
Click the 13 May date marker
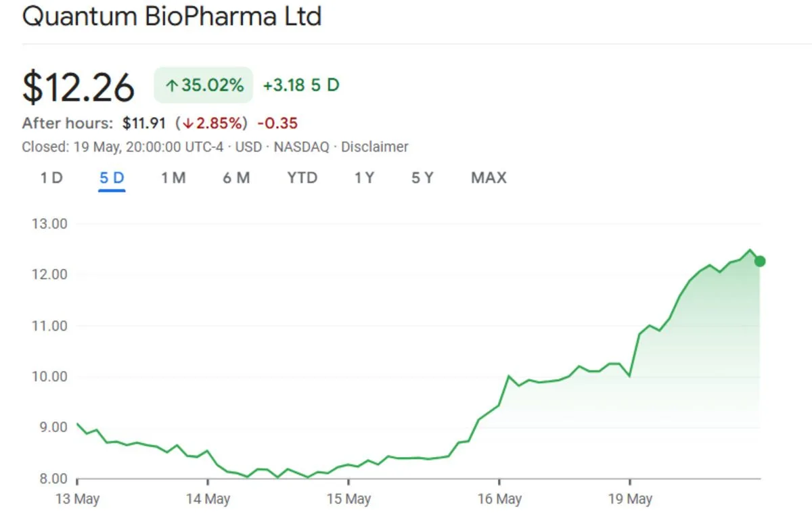click(x=78, y=500)
